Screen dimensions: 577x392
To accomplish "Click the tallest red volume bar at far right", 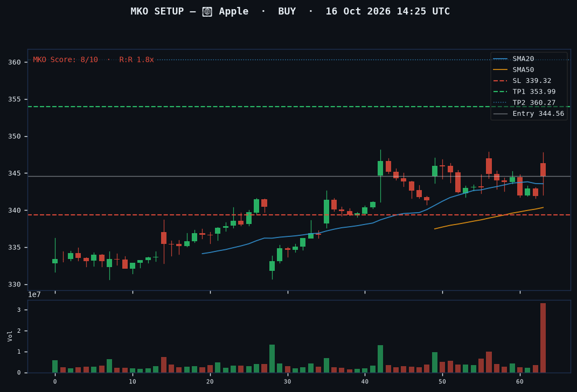I will (x=543, y=338).
